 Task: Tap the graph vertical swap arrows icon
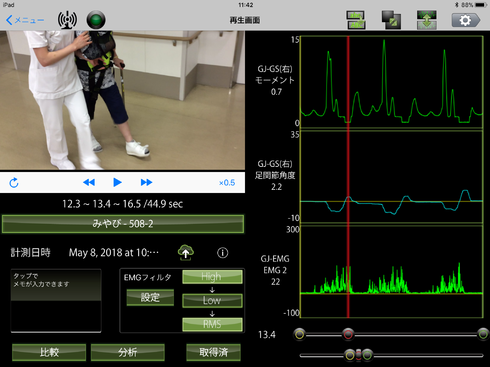427,20
